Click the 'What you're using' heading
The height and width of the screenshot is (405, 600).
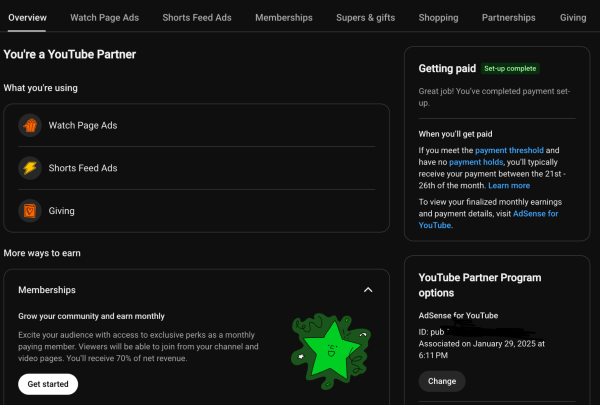41,88
